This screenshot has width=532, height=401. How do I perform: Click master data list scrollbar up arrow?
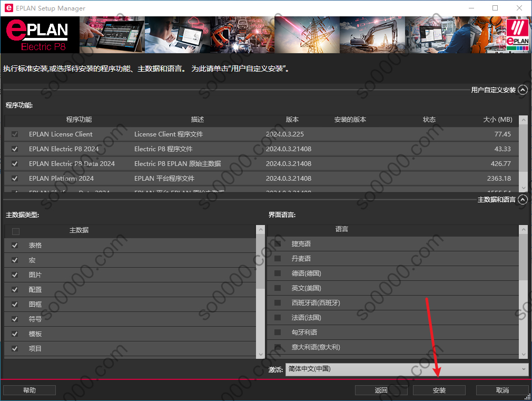coord(261,230)
